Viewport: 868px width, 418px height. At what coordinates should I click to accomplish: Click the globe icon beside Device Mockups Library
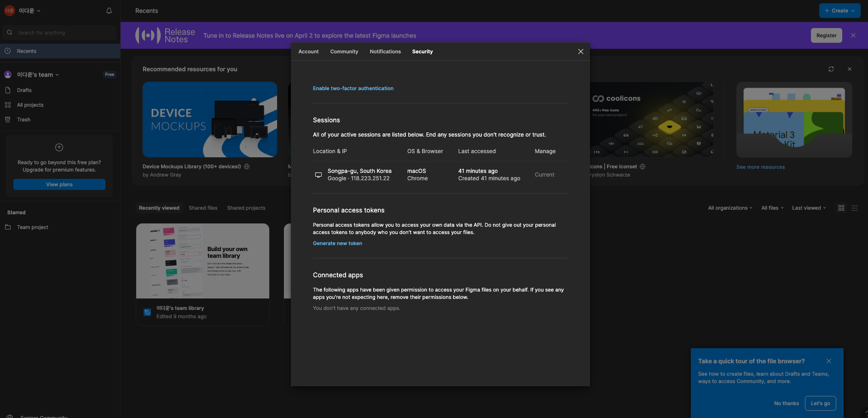(x=247, y=166)
